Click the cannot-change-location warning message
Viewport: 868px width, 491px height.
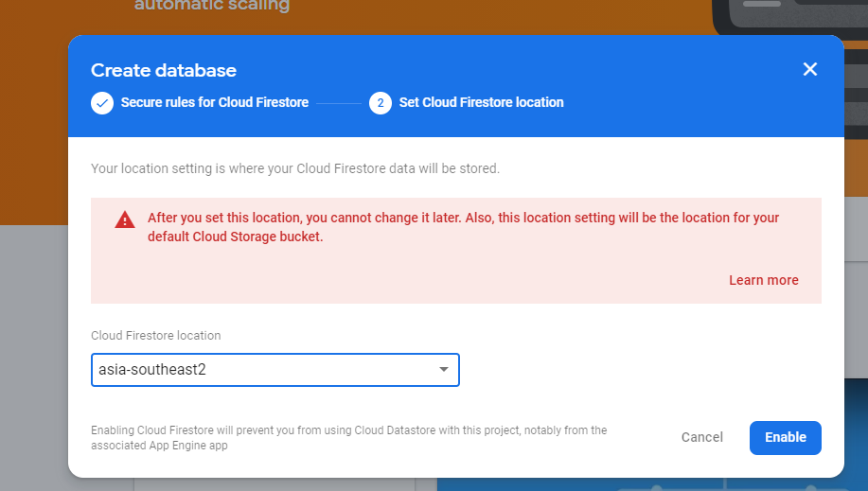(463, 227)
